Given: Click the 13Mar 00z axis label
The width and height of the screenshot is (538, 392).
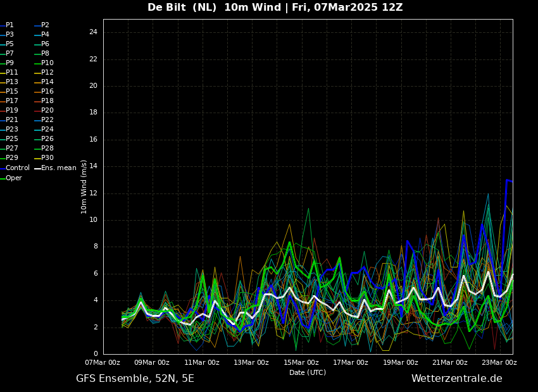Looking at the screenshot, I should click(251, 362).
